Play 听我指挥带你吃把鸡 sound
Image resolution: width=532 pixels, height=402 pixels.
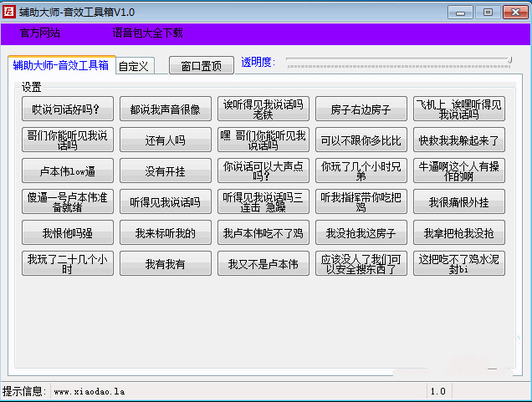tap(361, 201)
